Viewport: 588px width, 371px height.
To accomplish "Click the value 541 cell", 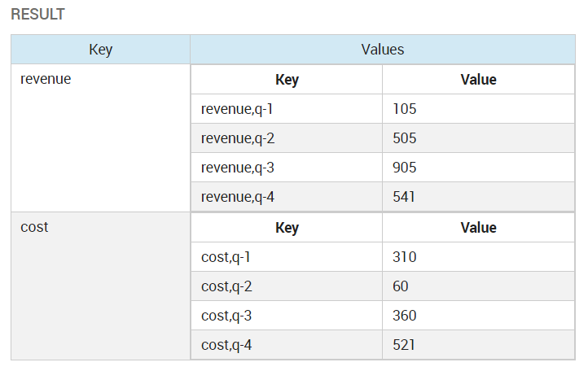I will [478, 197].
